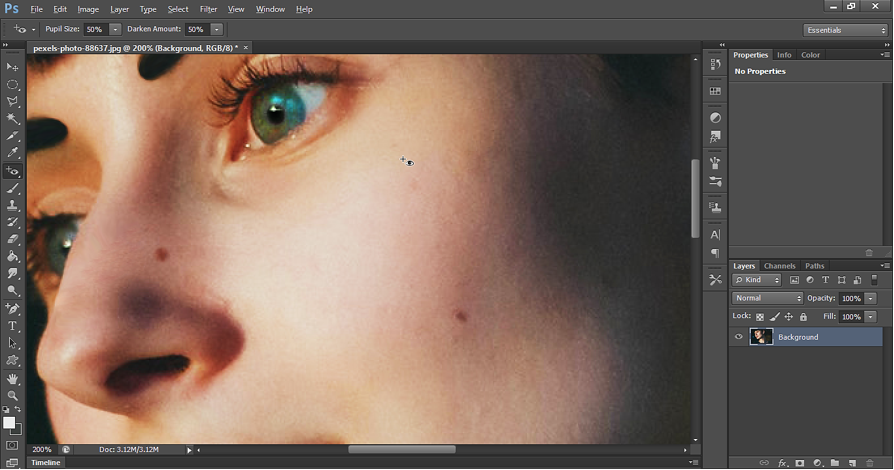
Task: Open the Timeline panel
Action: tap(45, 463)
